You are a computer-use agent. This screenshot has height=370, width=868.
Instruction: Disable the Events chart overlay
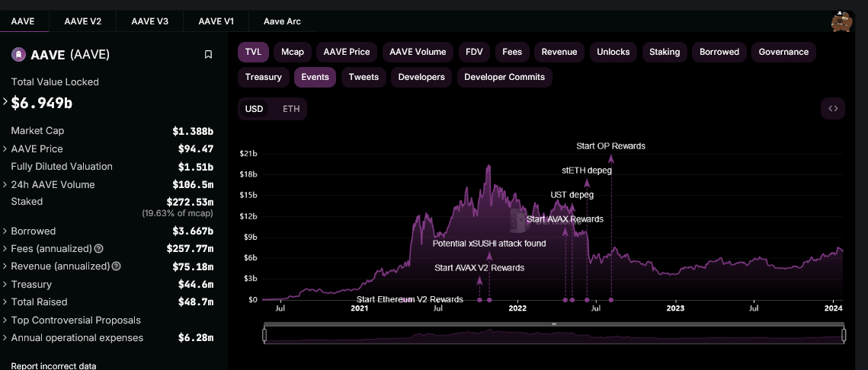pyautogui.click(x=315, y=78)
